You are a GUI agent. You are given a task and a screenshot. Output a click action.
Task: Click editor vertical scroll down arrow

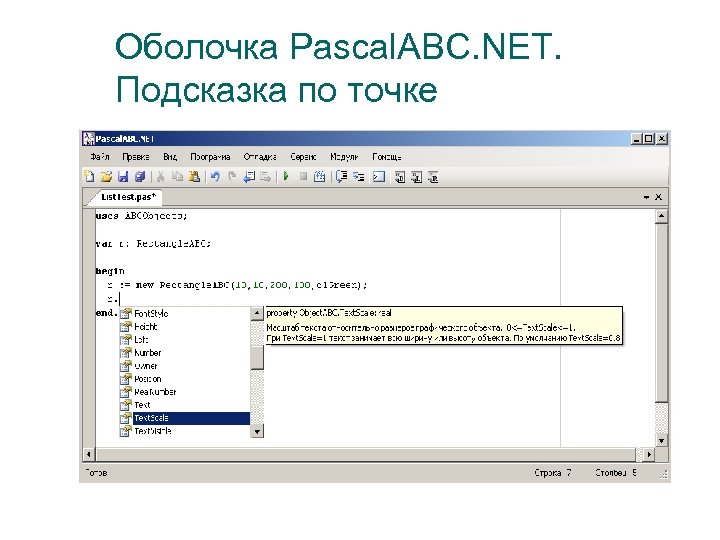pos(661,441)
